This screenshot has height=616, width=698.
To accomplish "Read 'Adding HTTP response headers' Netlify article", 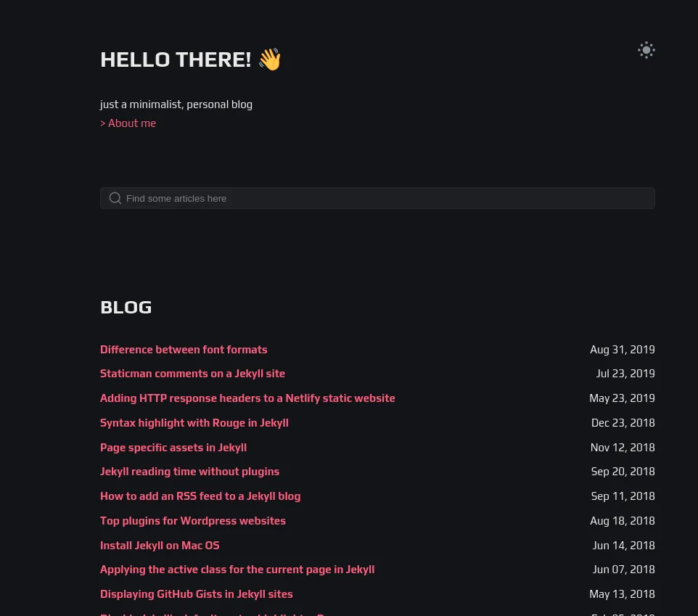I will (247, 398).
